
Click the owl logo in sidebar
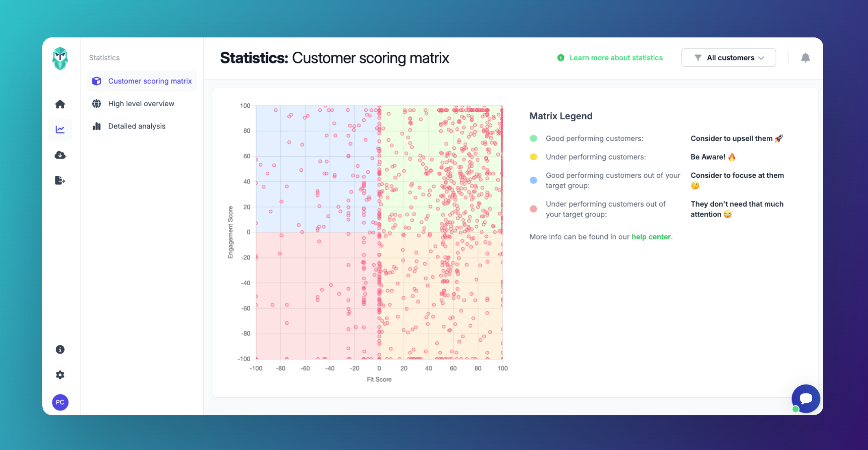pyautogui.click(x=60, y=59)
